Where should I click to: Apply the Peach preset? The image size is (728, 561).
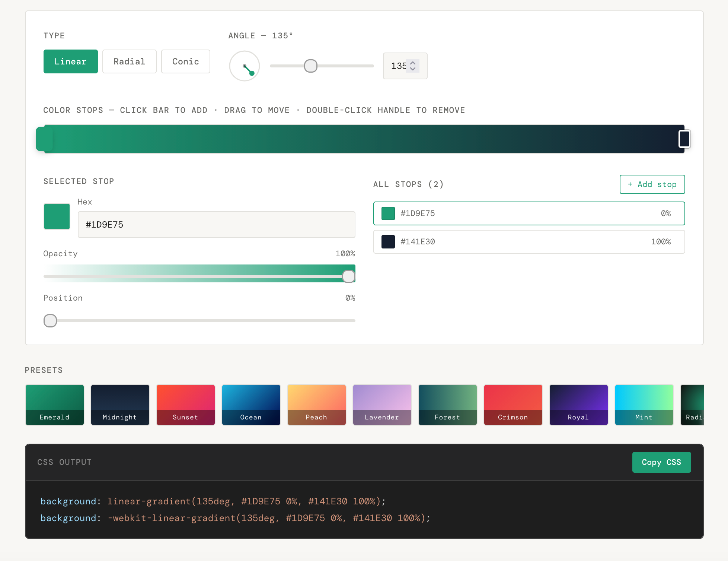coord(317,405)
